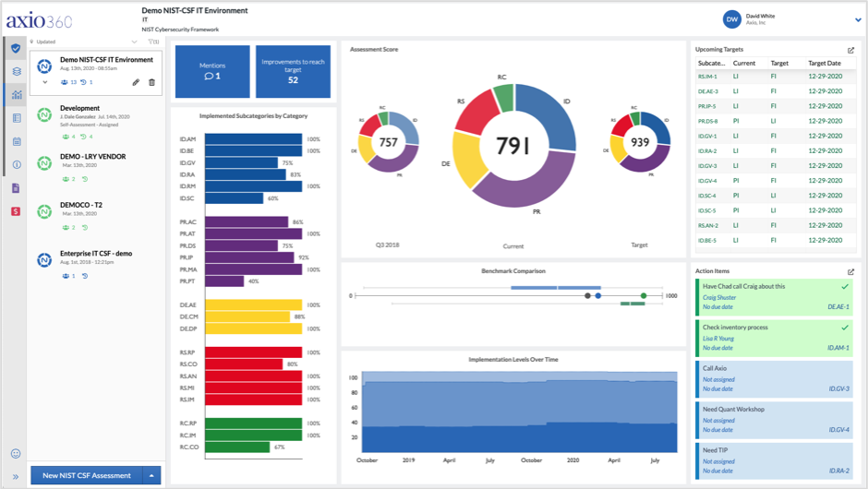Open the purple document icon in the sidebar
This screenshot has width=868, height=489.
[16, 188]
